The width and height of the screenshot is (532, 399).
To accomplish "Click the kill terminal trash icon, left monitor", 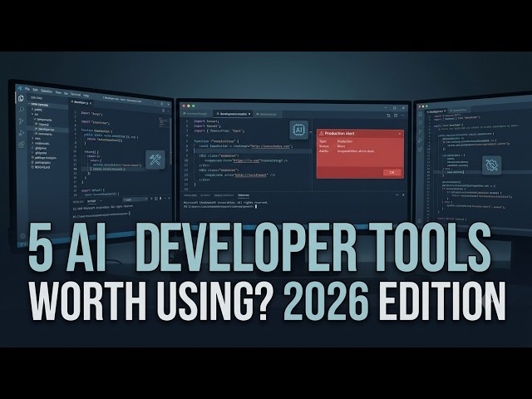I will (160, 198).
